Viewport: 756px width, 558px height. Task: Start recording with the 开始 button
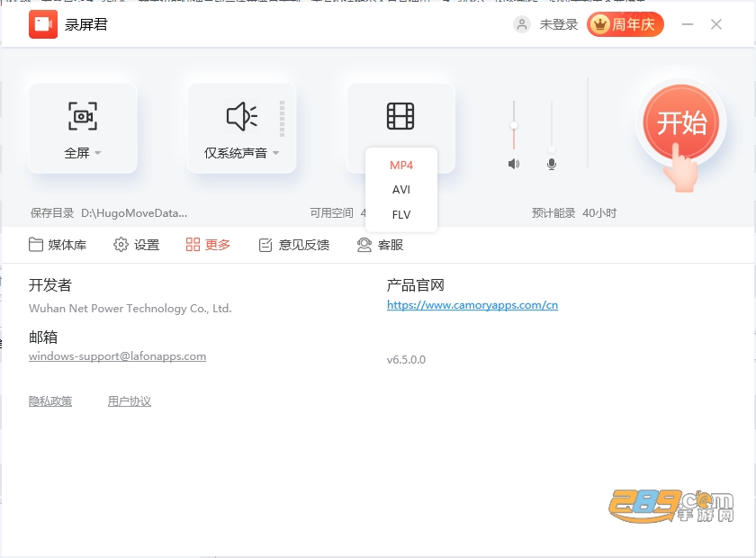click(680, 122)
